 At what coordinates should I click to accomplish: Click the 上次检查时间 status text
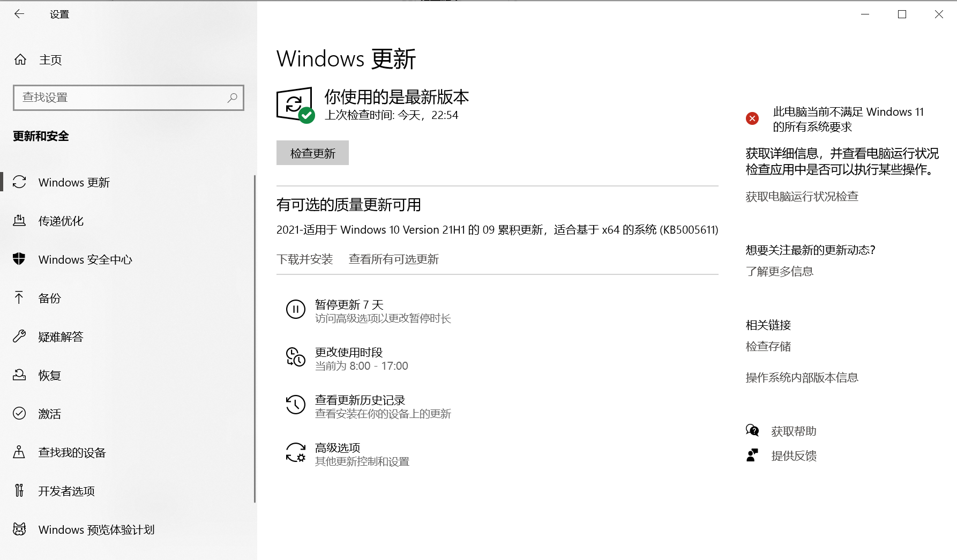coord(392,115)
